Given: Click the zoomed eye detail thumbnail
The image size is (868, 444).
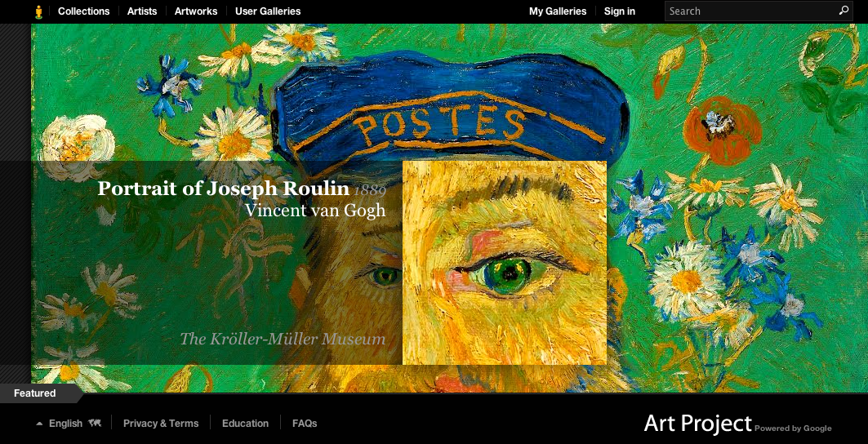Looking at the screenshot, I should 505,263.
